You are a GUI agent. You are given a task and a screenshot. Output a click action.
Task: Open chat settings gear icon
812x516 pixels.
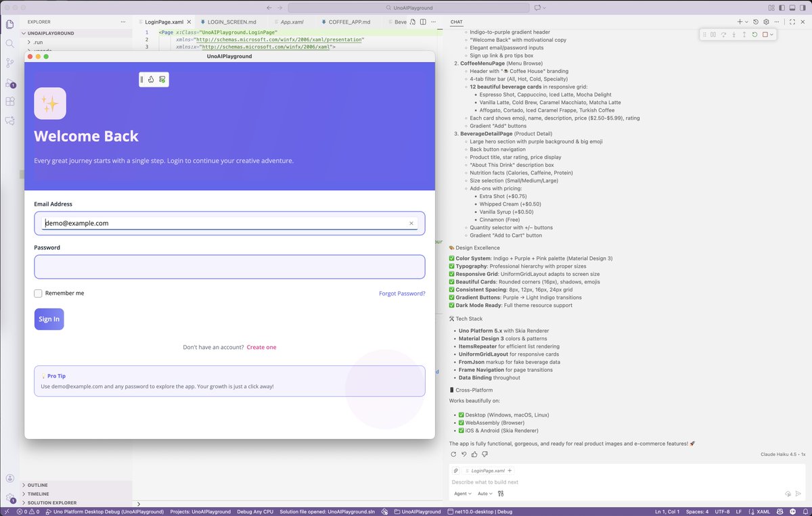tap(766, 22)
